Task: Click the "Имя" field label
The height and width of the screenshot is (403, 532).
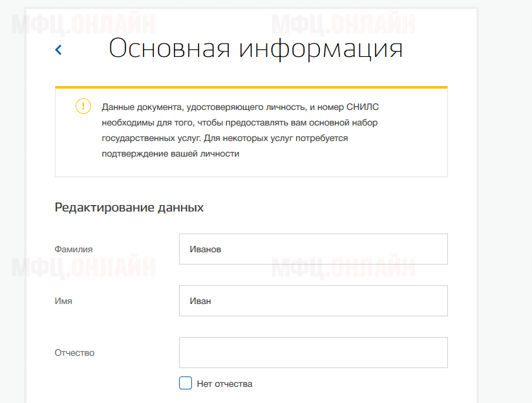Action: [63, 301]
